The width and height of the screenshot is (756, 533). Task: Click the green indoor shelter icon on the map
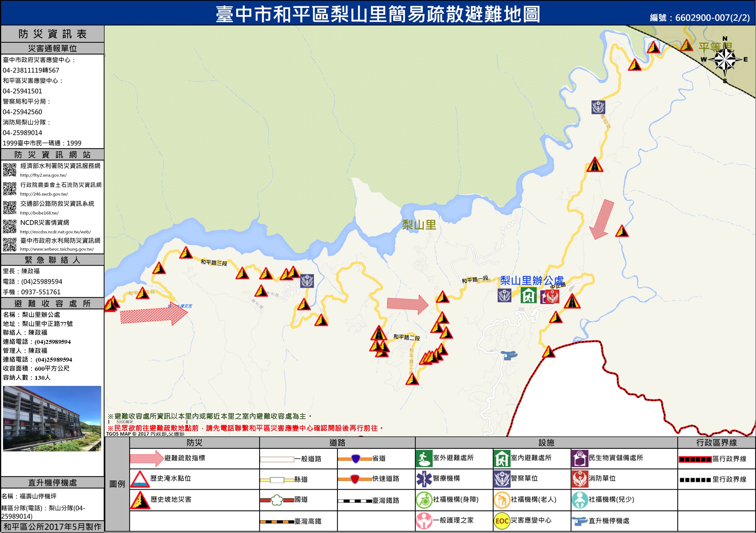pos(528,296)
